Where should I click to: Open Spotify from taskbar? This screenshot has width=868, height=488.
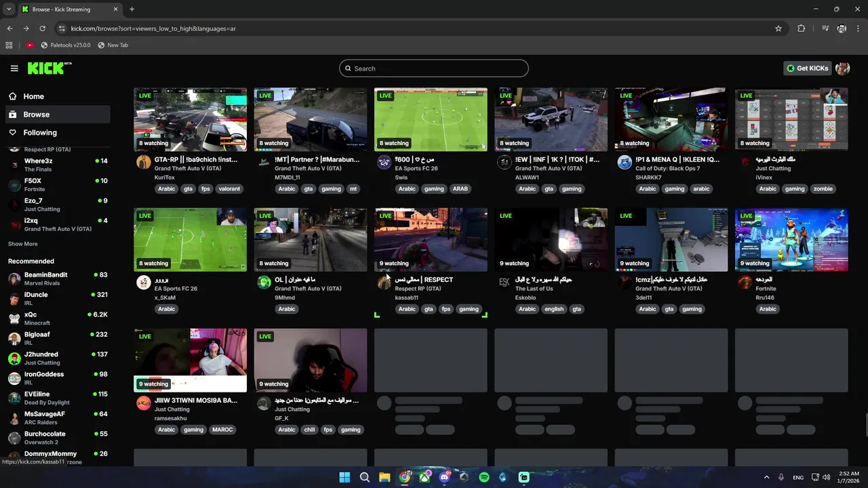coord(484,477)
